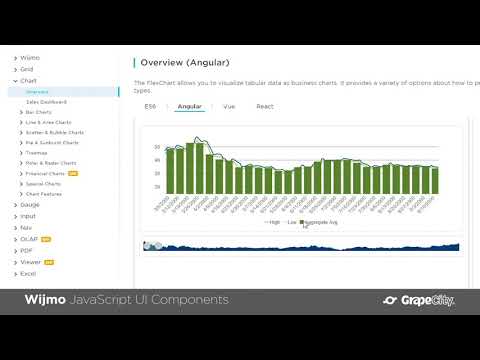Toggle the High series legend item
The image size is (480, 360).
(272, 222)
